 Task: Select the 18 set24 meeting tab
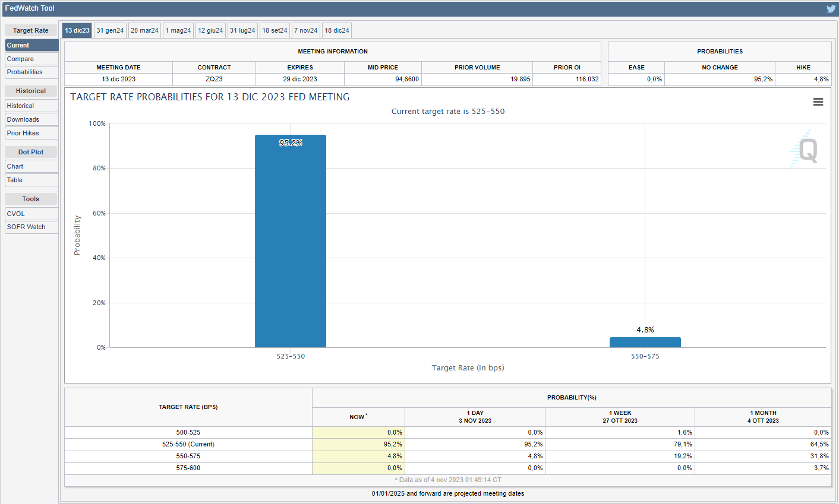point(275,30)
